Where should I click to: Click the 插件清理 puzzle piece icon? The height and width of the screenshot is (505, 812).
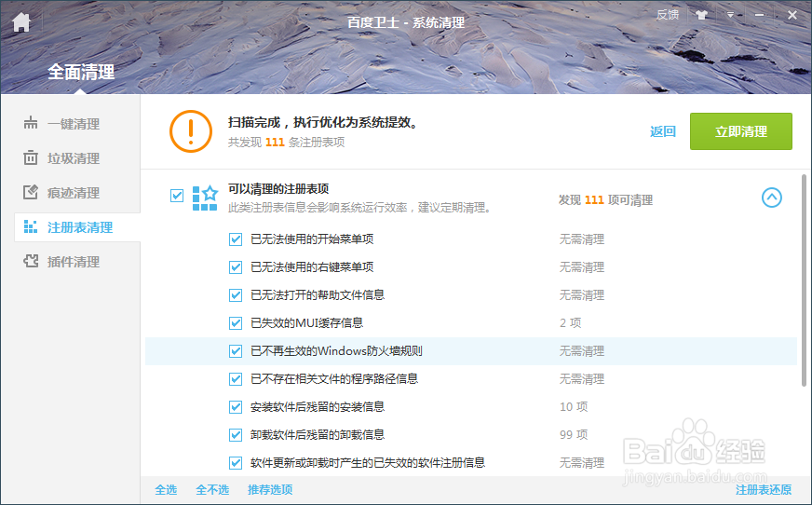click(31, 261)
